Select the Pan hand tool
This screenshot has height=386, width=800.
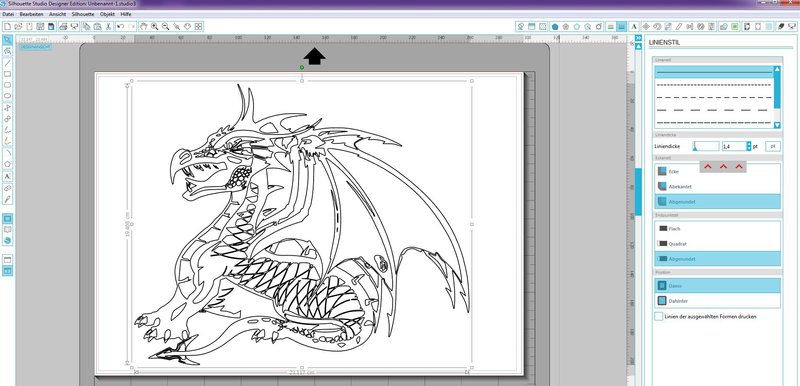click(x=143, y=26)
